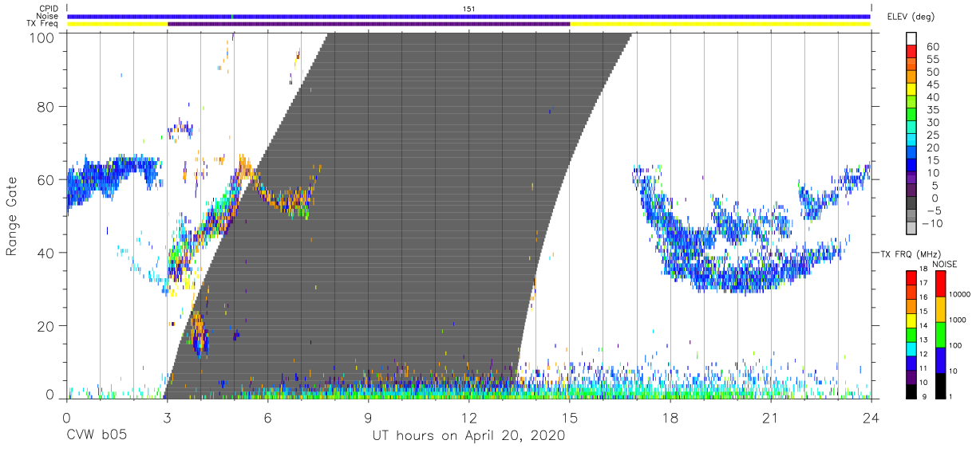Click the '9' tick on UT hours axis
Viewport: 980px width, 452px height.
(368, 417)
